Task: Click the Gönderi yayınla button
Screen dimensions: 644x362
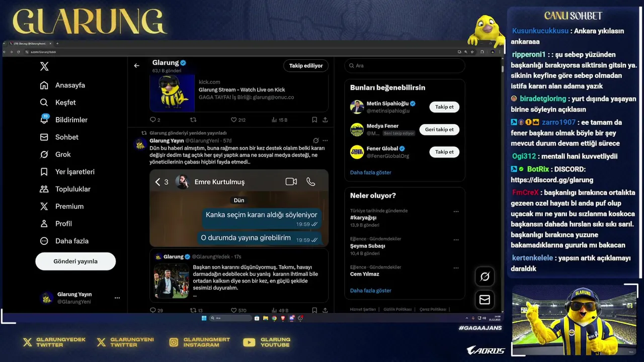Action: point(75,261)
